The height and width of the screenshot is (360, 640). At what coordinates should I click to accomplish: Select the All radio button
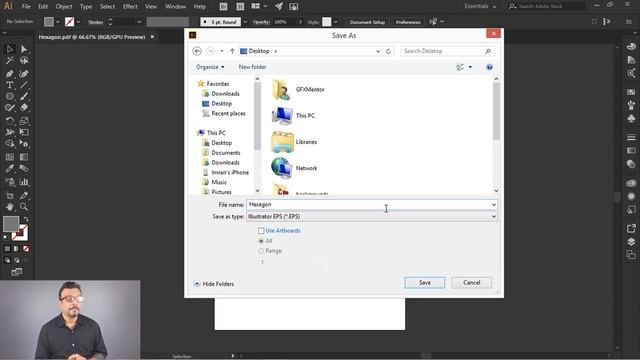click(x=261, y=241)
